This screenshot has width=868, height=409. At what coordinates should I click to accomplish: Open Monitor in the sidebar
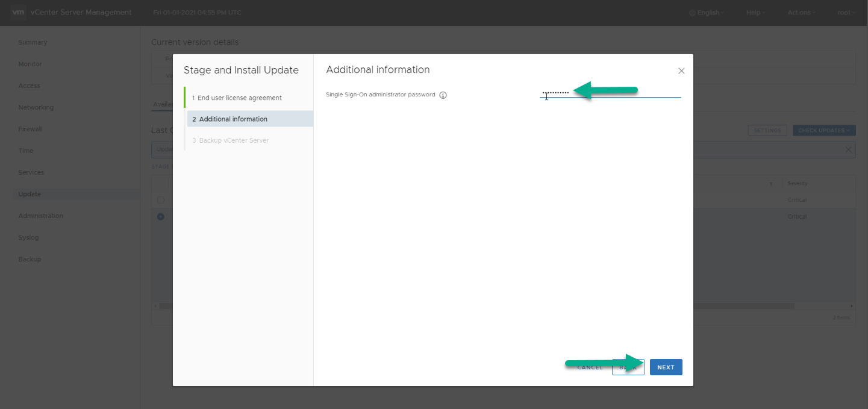coord(30,64)
